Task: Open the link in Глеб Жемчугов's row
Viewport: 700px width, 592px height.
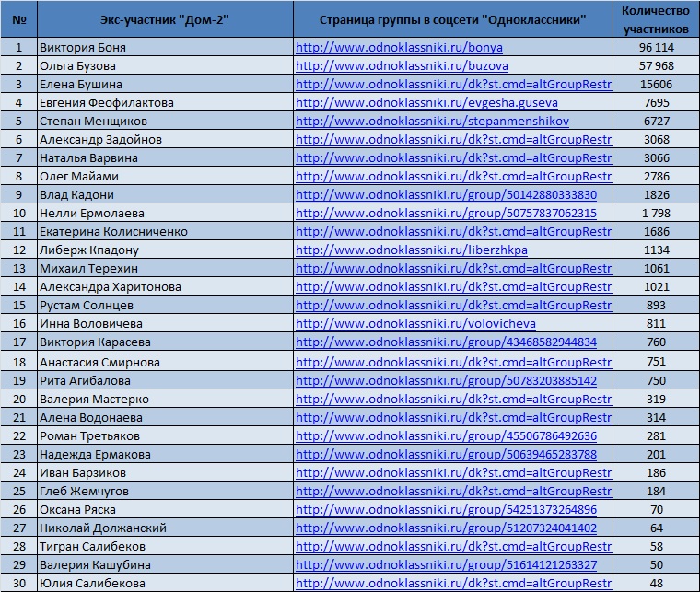Action: tap(453, 491)
